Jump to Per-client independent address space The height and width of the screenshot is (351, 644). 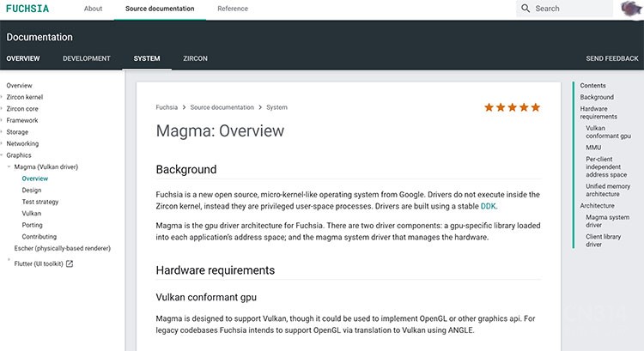[x=606, y=166]
